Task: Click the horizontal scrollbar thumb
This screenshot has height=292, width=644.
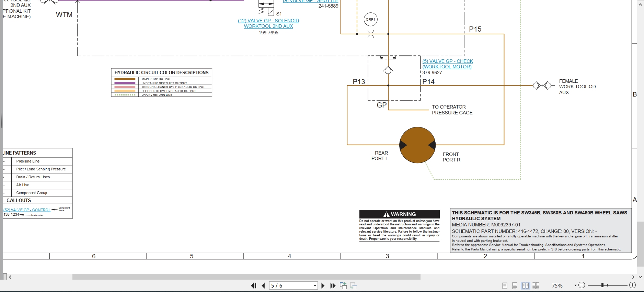Action: coord(246,277)
